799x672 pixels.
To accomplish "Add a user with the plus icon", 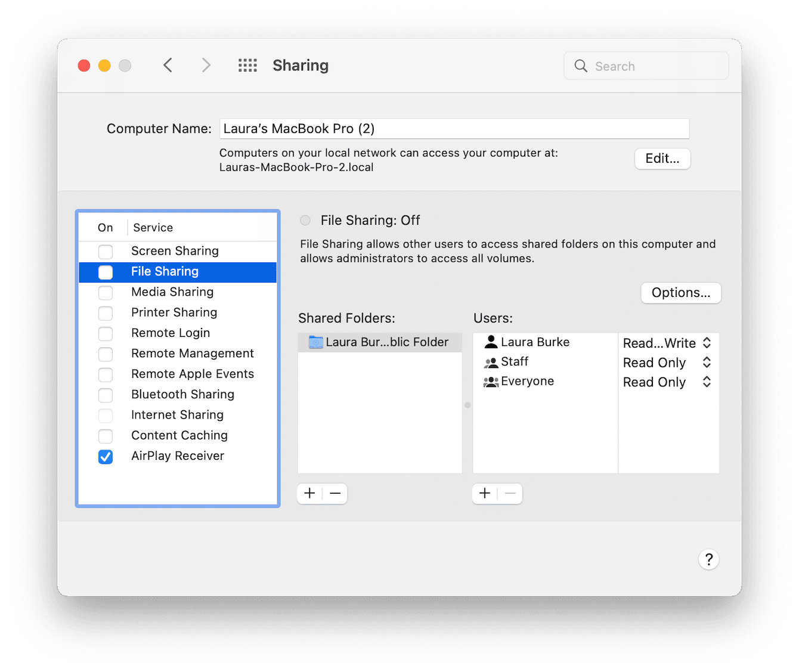I will (x=484, y=493).
